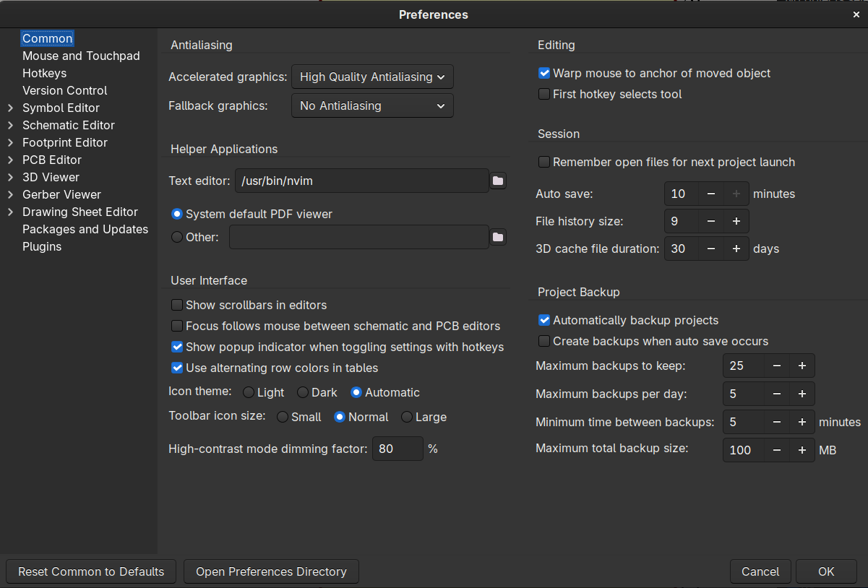Decrease Maximum total backup size

click(777, 450)
